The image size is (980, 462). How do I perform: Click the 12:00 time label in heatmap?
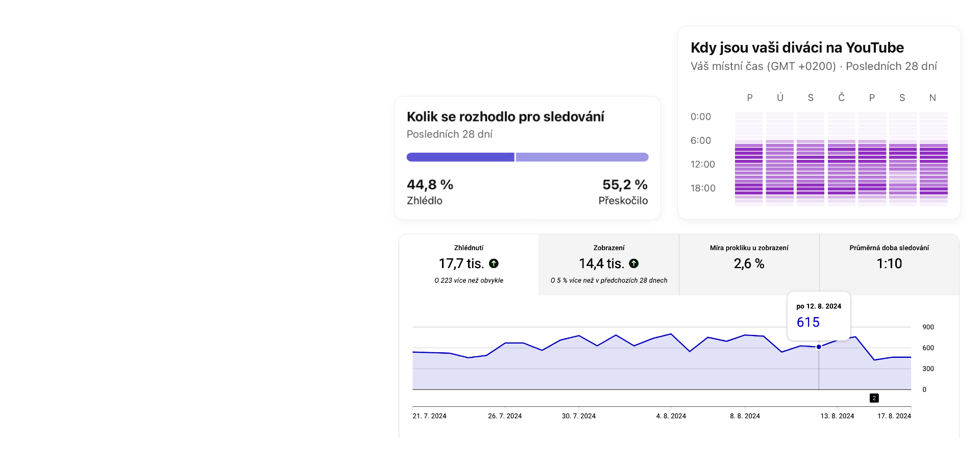tap(703, 164)
